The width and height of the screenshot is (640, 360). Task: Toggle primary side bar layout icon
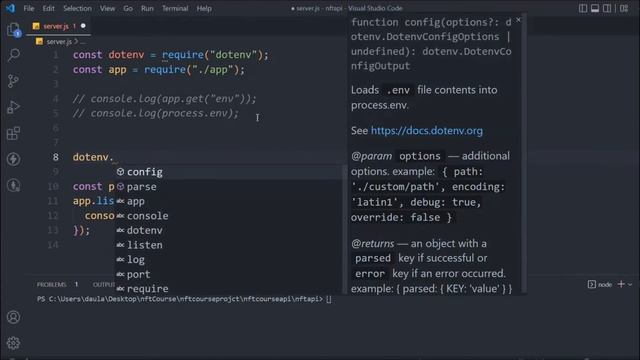583,8
